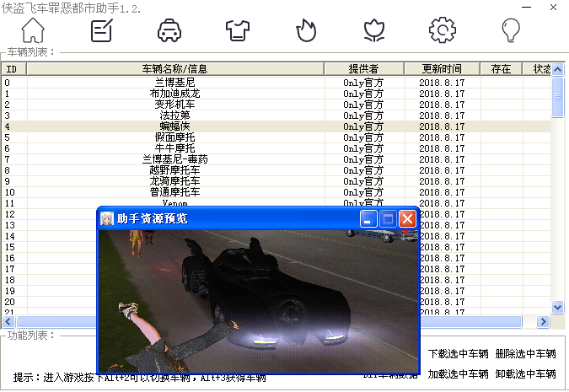Open the edit note icon page
Image resolution: width=569 pixels, height=392 pixels.
(x=101, y=30)
